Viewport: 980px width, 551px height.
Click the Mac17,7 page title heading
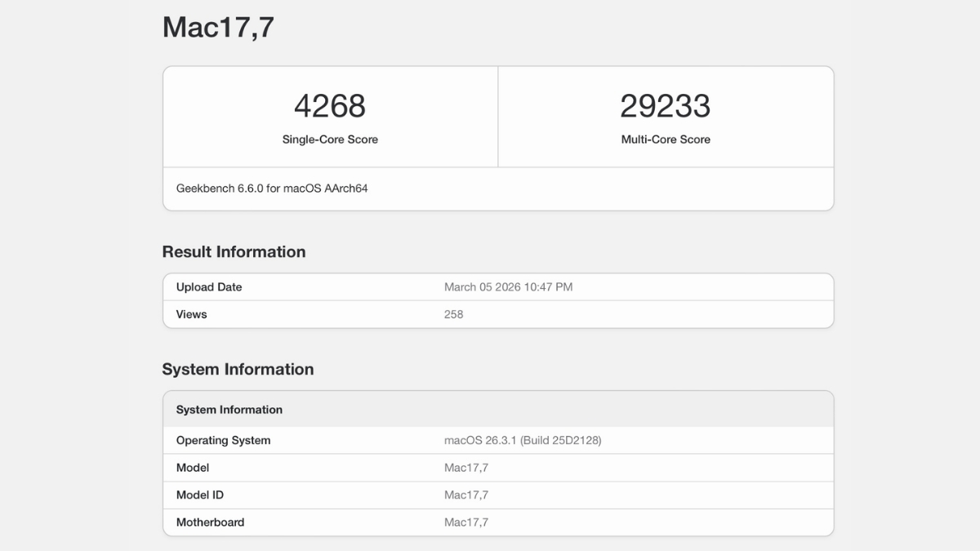coord(218,27)
